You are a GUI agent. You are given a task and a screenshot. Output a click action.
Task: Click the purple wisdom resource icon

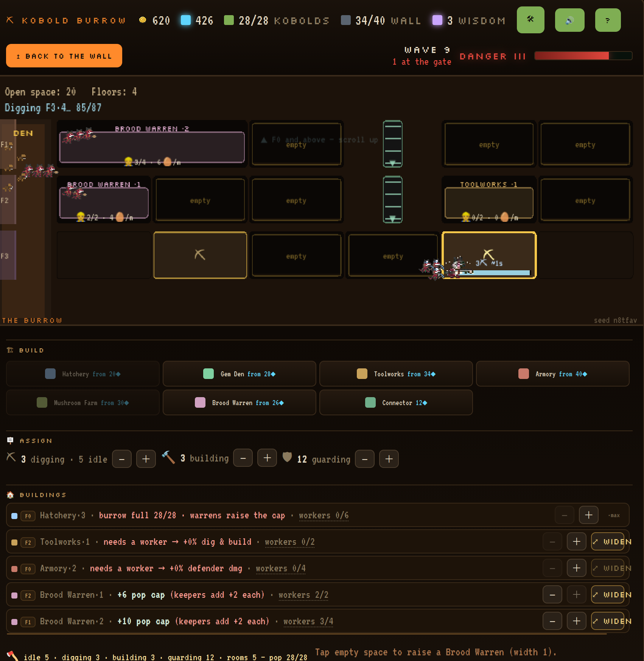[x=437, y=20]
